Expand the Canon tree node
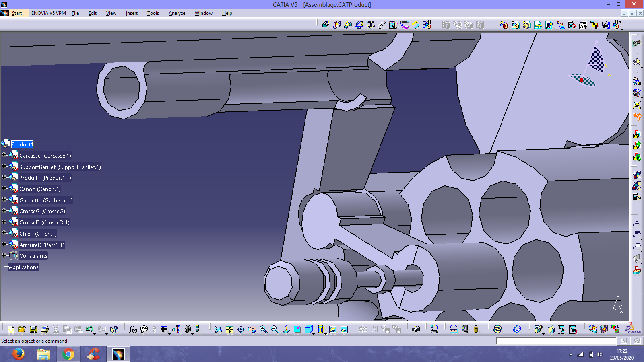644x362 pixels. pyautogui.click(x=4, y=188)
